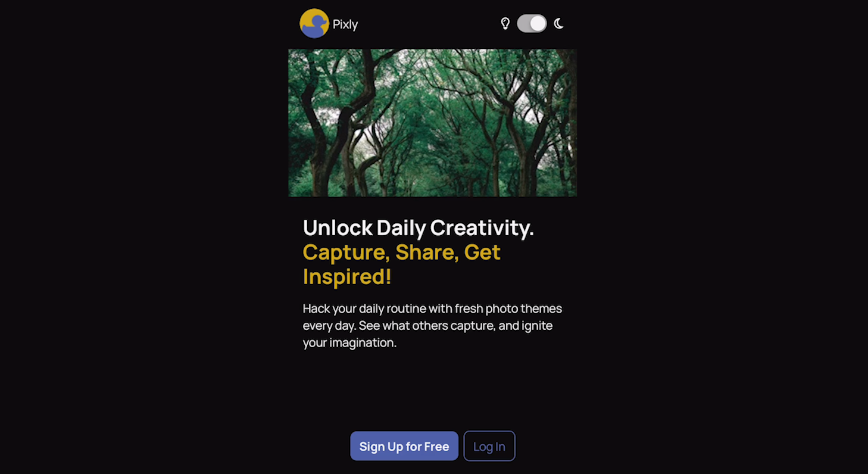Click the white knob of the theme switch
Screen dimensions: 868x474
pyautogui.click(x=538, y=24)
